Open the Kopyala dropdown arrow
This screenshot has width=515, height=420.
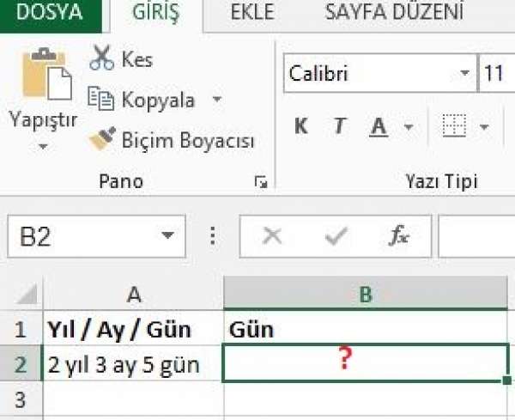217,99
